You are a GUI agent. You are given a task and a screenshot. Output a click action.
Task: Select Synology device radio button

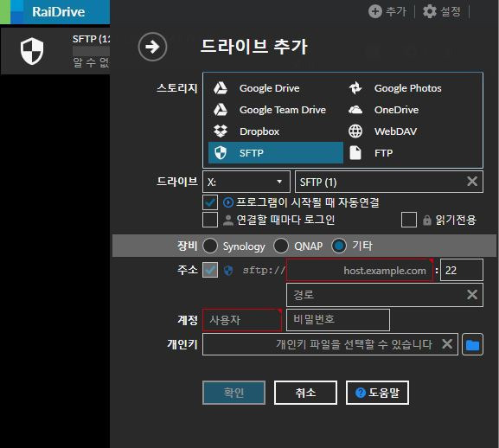(x=210, y=246)
